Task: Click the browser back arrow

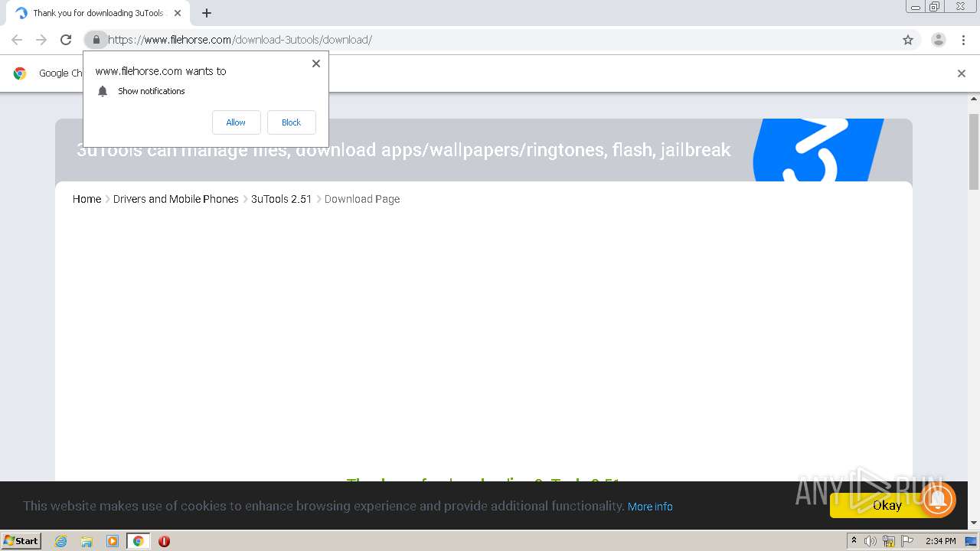Action: click(17, 40)
